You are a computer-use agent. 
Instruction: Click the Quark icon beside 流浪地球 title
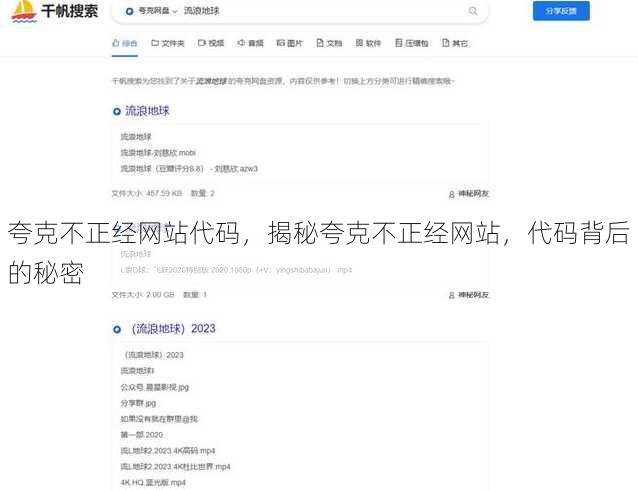[x=117, y=111]
